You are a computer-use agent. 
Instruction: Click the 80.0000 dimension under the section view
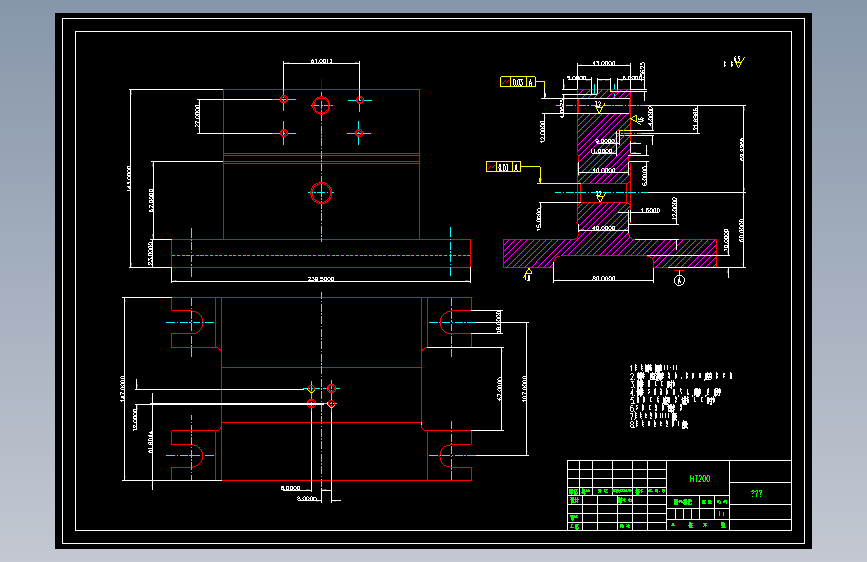604,278
